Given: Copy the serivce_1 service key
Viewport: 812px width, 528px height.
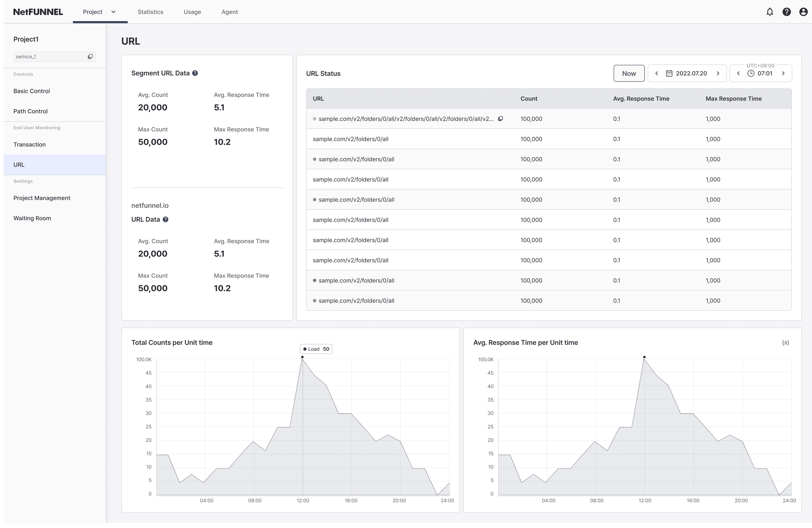Looking at the screenshot, I should tap(90, 57).
